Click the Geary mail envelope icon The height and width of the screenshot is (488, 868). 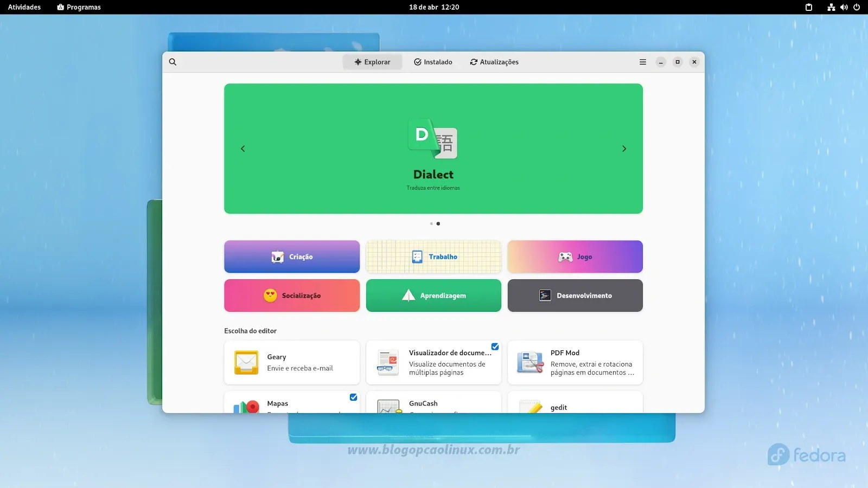pos(246,362)
